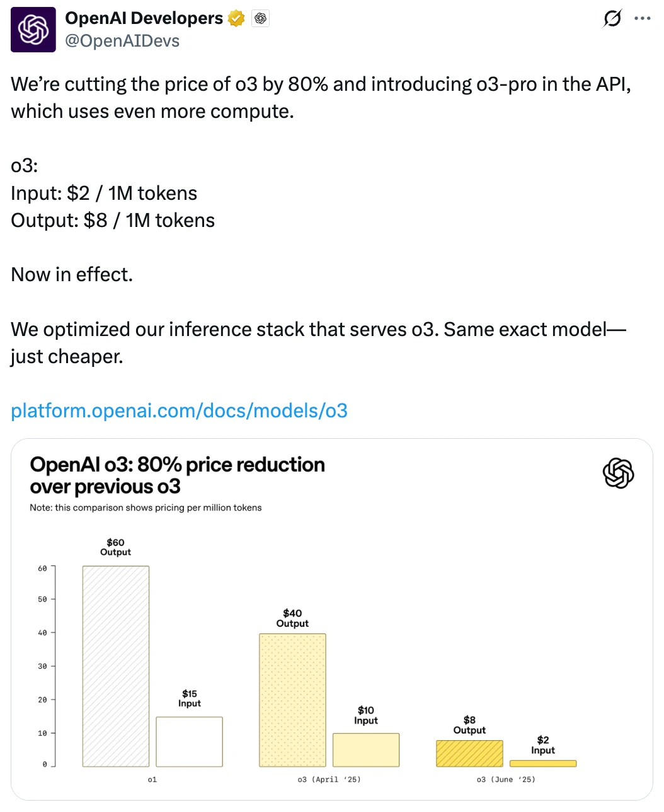Viewport: 664px width, 812px height.
Task: Click the OpenAI Developers profile avatar
Action: point(33,30)
